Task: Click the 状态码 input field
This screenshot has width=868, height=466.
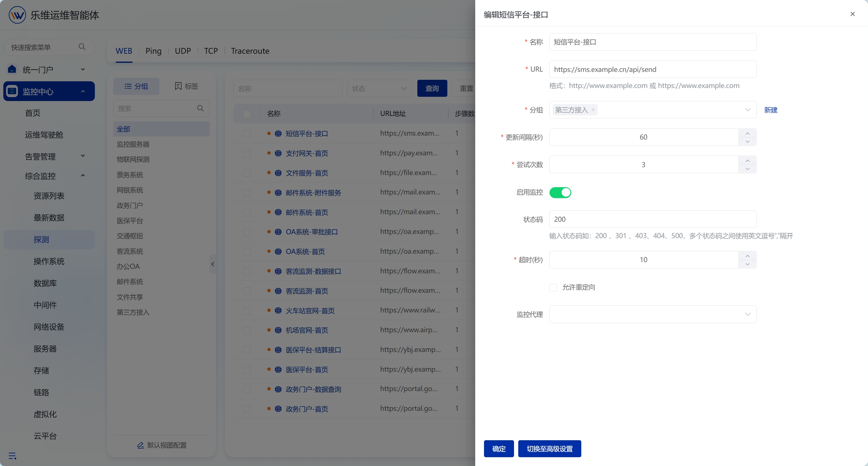Action: pyautogui.click(x=653, y=219)
